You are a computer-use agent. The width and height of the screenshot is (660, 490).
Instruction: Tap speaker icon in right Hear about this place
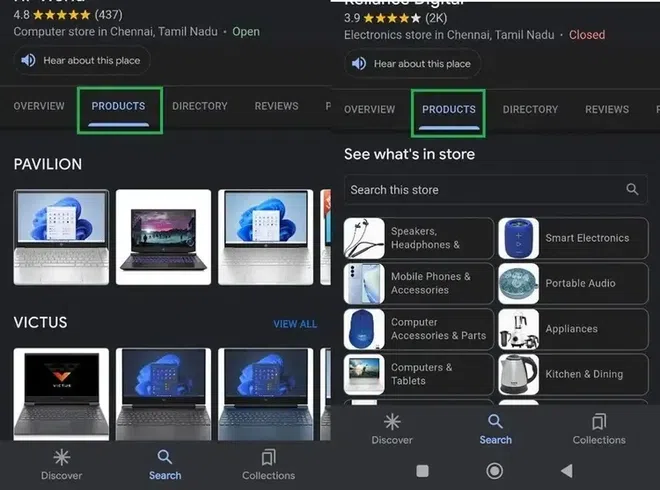(x=359, y=64)
